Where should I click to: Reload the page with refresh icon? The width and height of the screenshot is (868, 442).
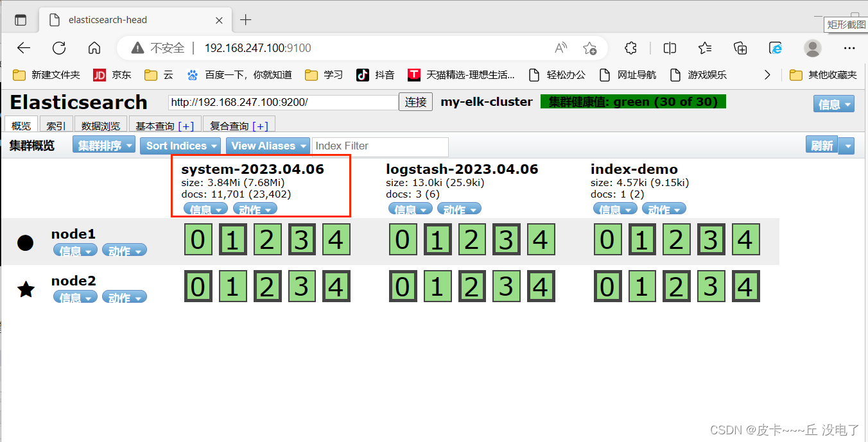click(59, 48)
